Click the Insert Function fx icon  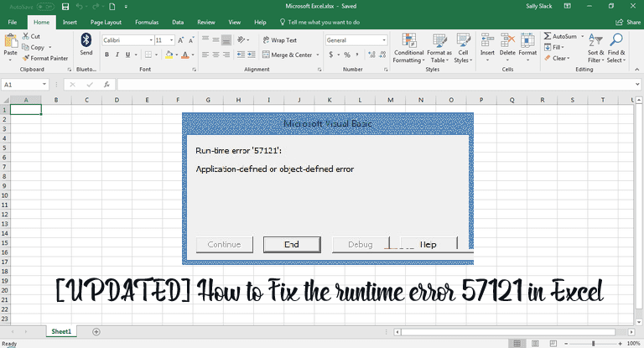pyautogui.click(x=106, y=85)
